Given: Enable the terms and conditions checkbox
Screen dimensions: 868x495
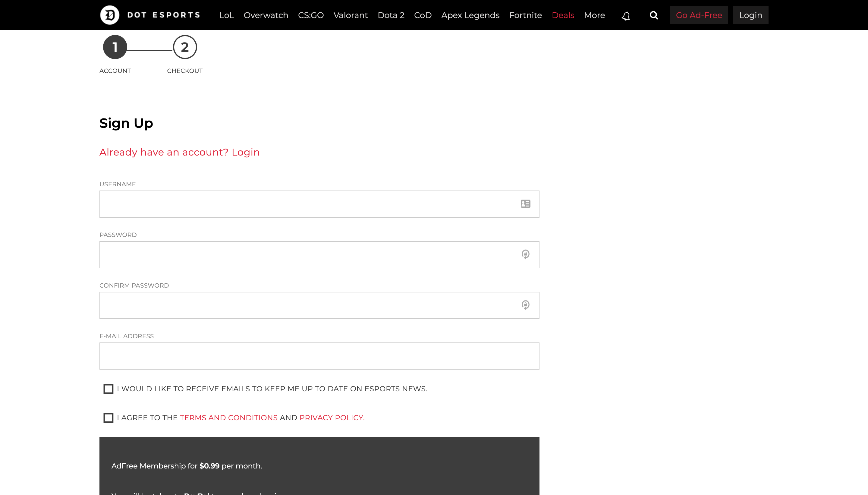Looking at the screenshot, I should [x=108, y=418].
